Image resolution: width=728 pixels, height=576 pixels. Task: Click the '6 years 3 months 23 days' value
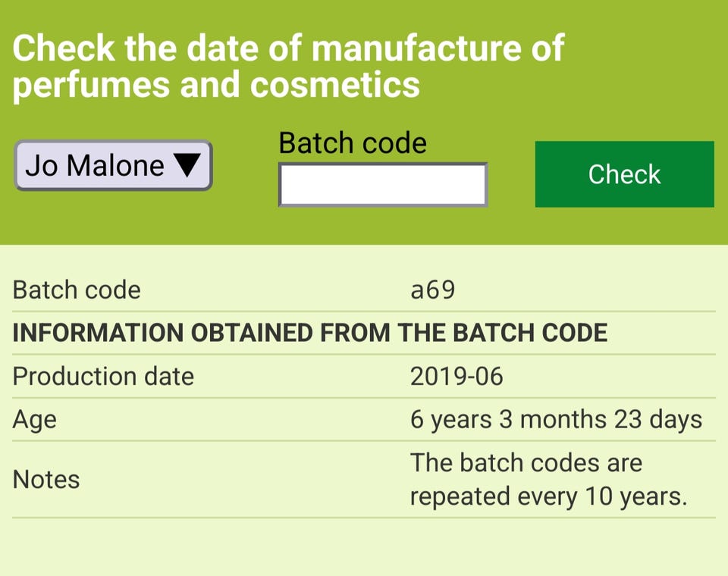(x=556, y=419)
